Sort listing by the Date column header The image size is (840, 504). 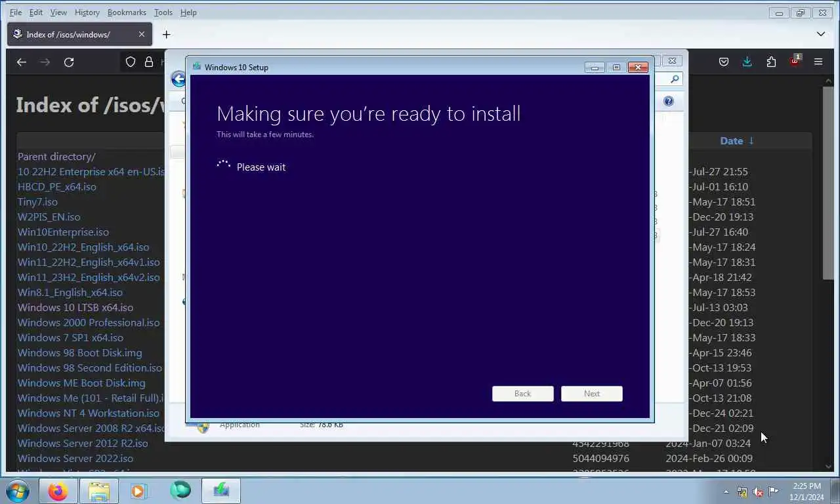[x=737, y=140]
